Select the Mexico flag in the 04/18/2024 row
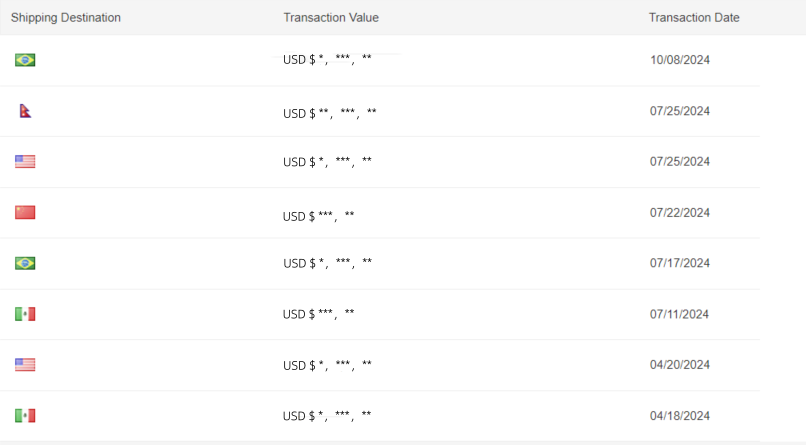The width and height of the screenshot is (806, 445). coord(25,415)
